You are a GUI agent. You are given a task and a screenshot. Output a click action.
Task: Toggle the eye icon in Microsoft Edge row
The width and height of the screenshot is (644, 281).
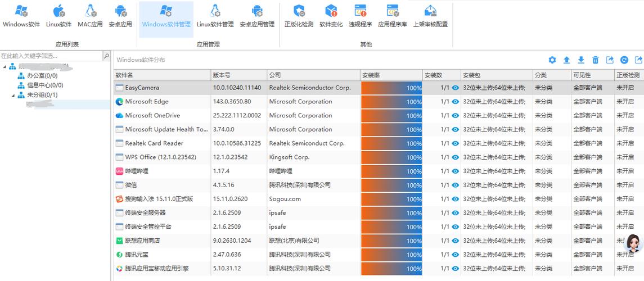tap(455, 102)
